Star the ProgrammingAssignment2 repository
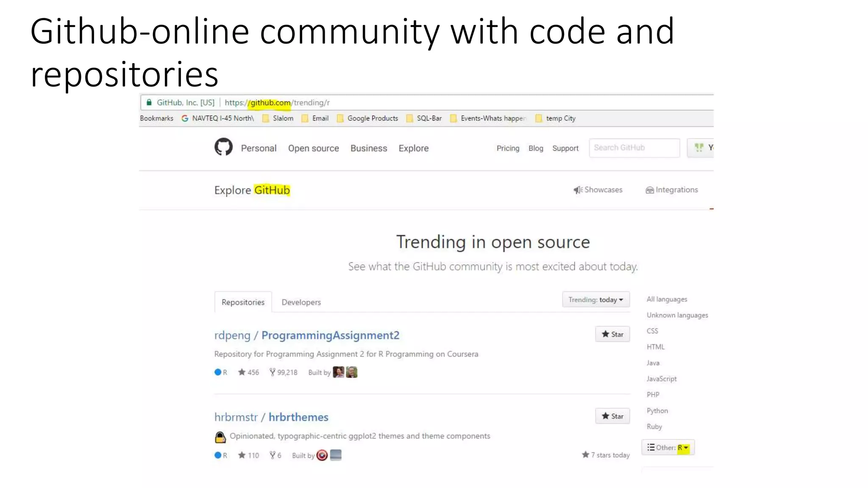This screenshot has height=488, width=868. point(612,334)
